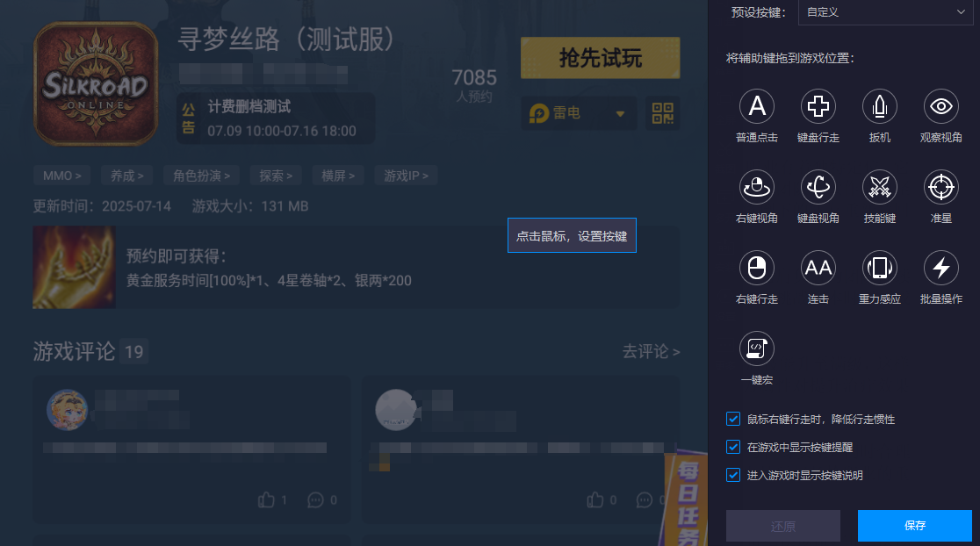
Task: Follow the 去评论 link
Action: pos(651,351)
